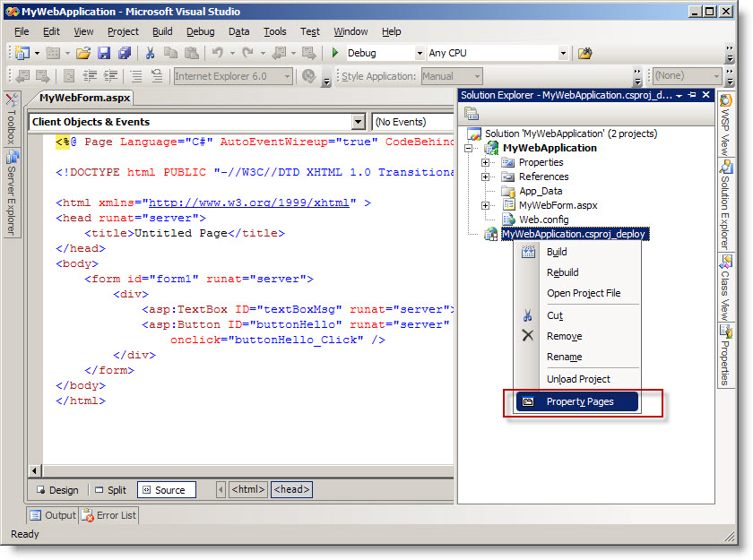Click the Remove X icon in context menu

click(527, 336)
